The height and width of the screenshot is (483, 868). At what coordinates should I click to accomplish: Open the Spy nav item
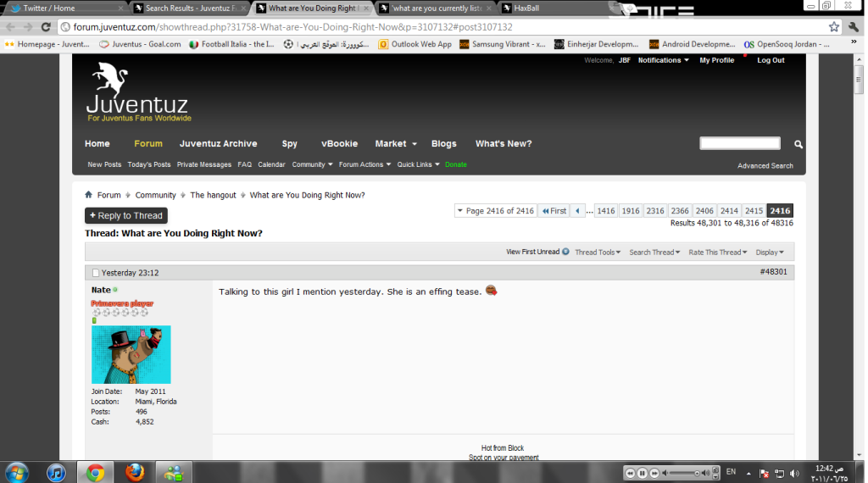click(290, 144)
